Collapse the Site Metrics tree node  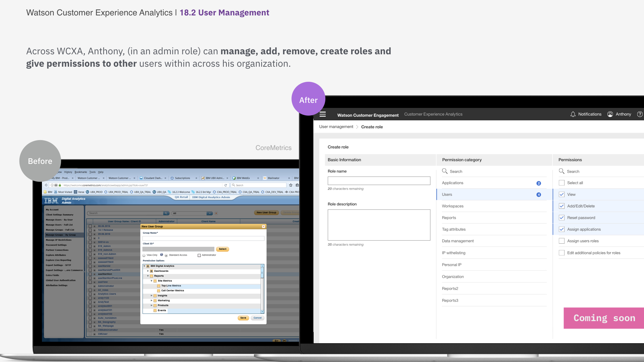click(152, 281)
